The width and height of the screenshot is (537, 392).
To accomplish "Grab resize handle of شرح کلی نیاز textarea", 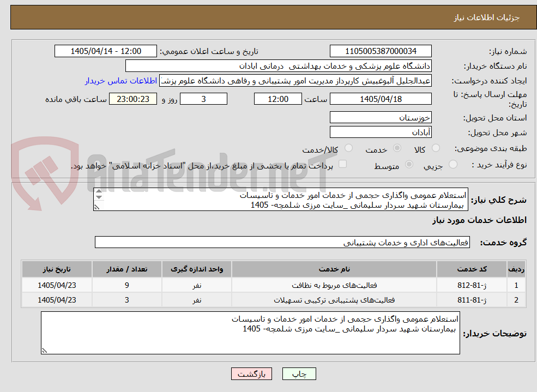I will (x=96, y=207).
